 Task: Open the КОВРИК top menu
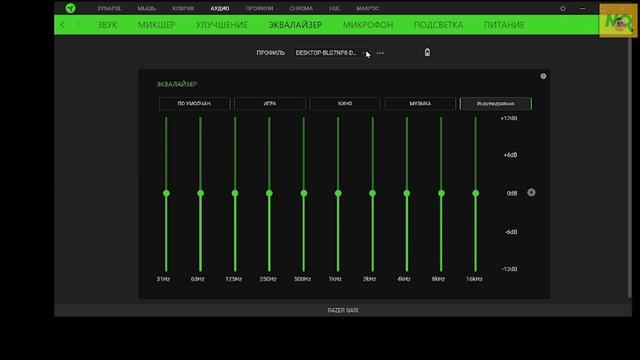(x=183, y=8)
